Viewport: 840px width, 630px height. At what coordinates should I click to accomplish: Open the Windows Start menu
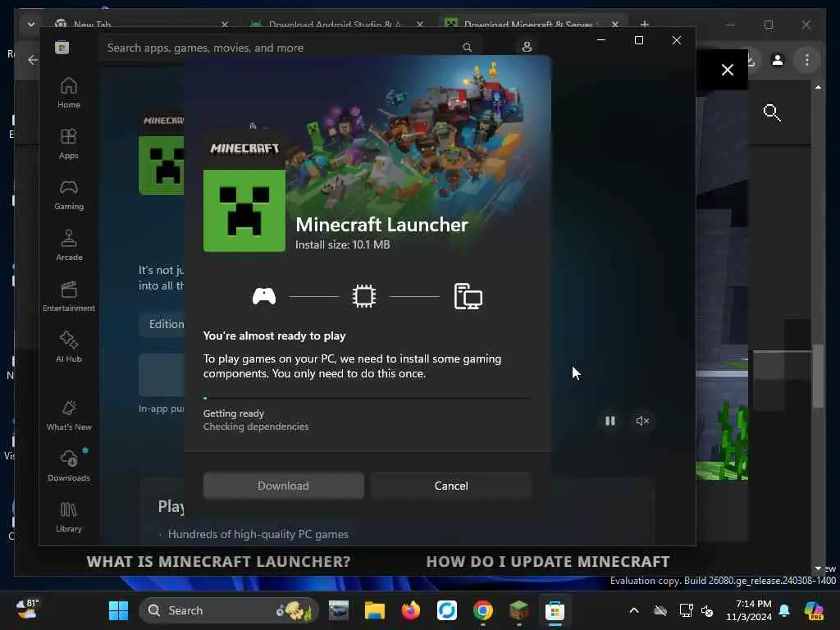click(118, 610)
